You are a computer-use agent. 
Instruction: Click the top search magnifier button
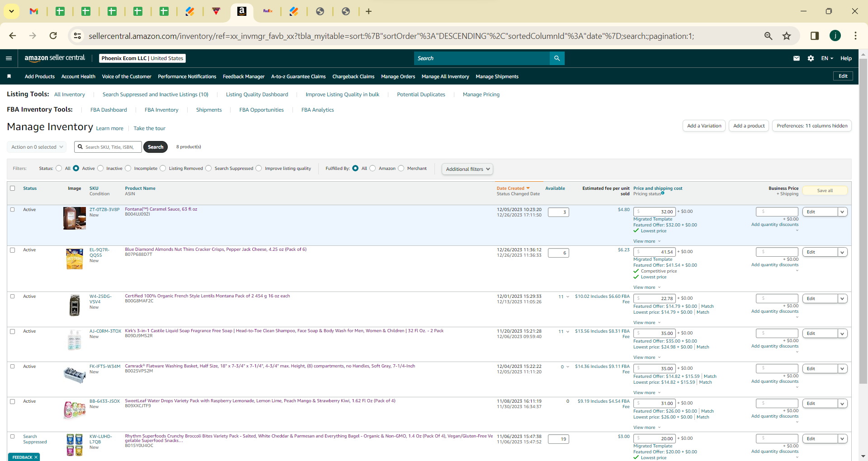tap(557, 58)
